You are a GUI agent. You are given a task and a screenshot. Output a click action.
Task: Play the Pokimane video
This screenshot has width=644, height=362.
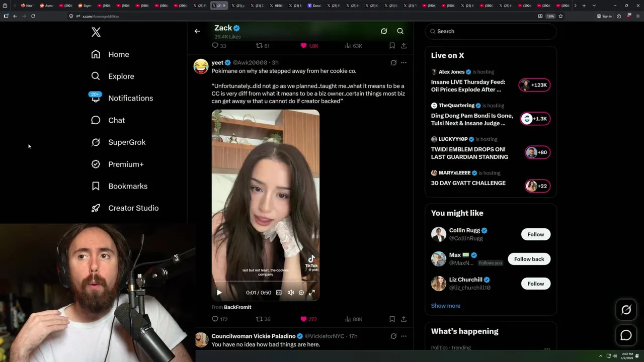tap(219, 293)
